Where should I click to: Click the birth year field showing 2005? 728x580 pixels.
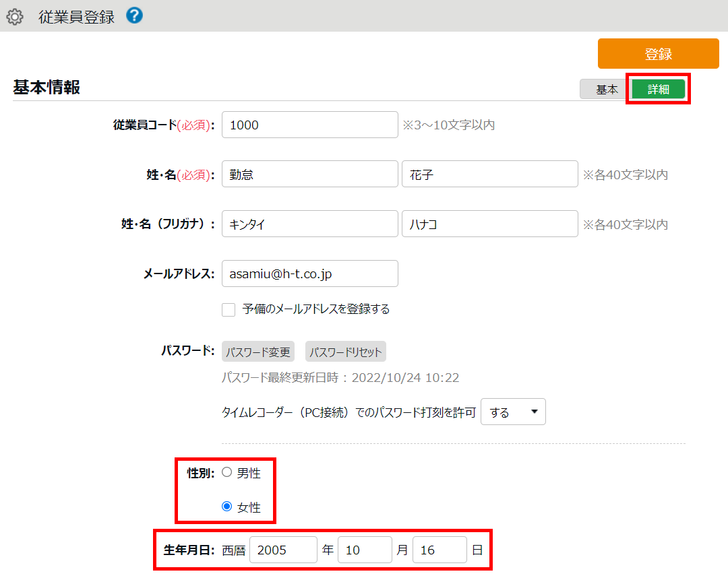coord(283,550)
